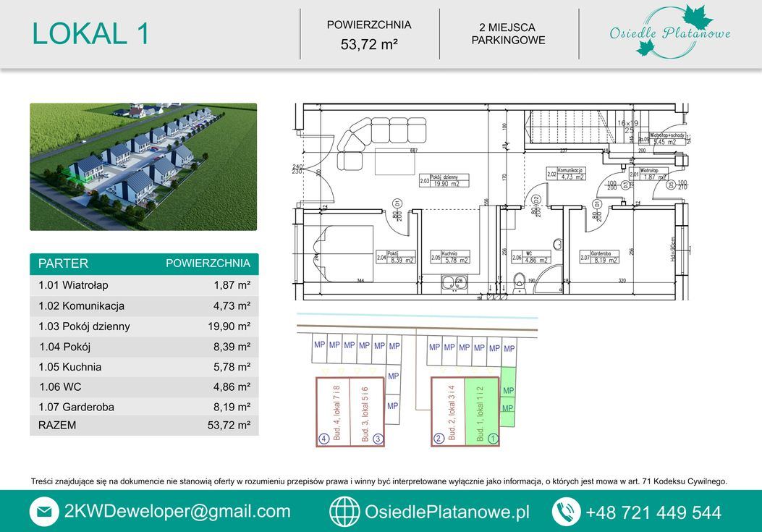Click the RAZEM total row
The height and width of the screenshot is (532, 762).
pos(144,426)
